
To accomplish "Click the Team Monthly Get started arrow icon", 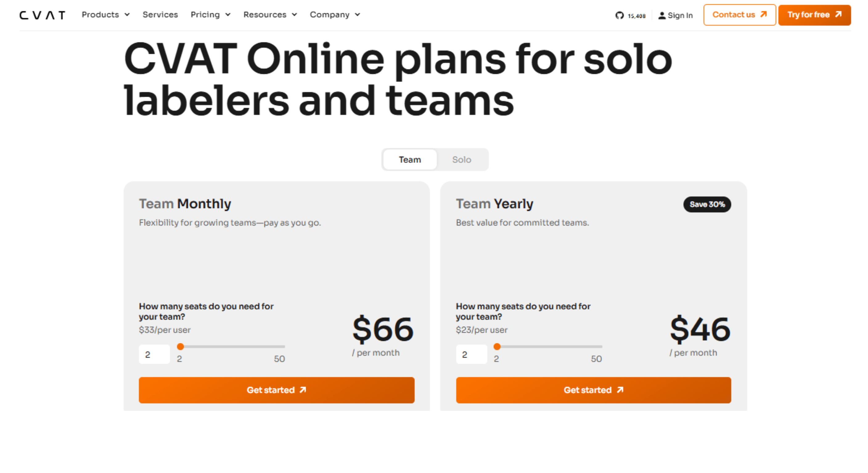I will 303,390.
